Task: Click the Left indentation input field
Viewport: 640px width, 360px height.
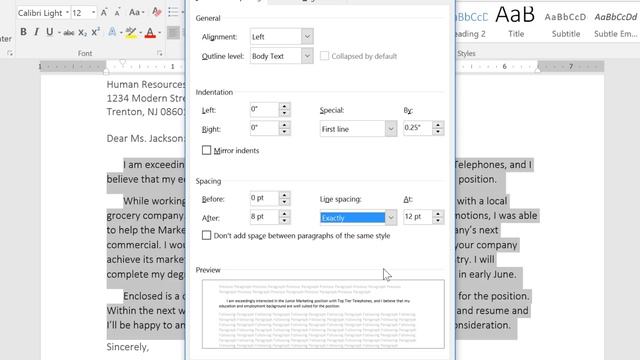Action: click(x=264, y=109)
